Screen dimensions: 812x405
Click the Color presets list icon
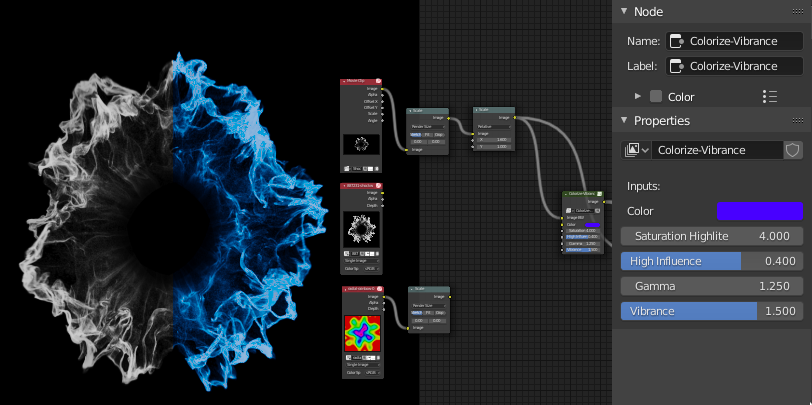coord(769,97)
